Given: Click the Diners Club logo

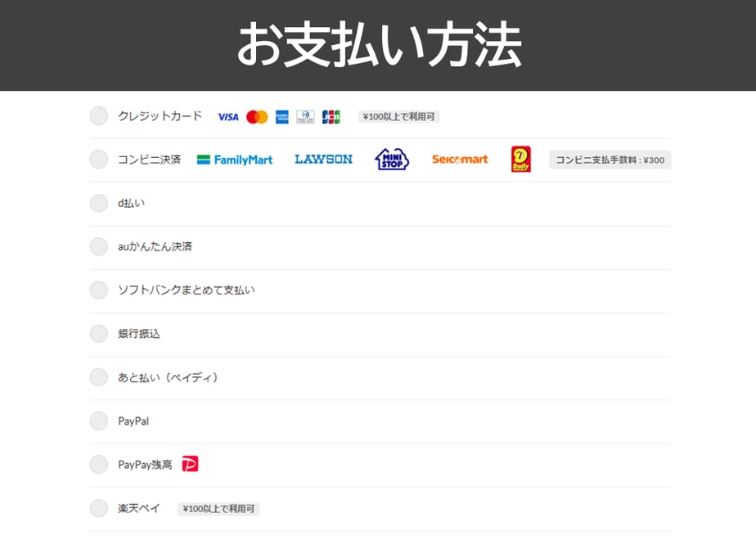Looking at the screenshot, I should (x=305, y=117).
